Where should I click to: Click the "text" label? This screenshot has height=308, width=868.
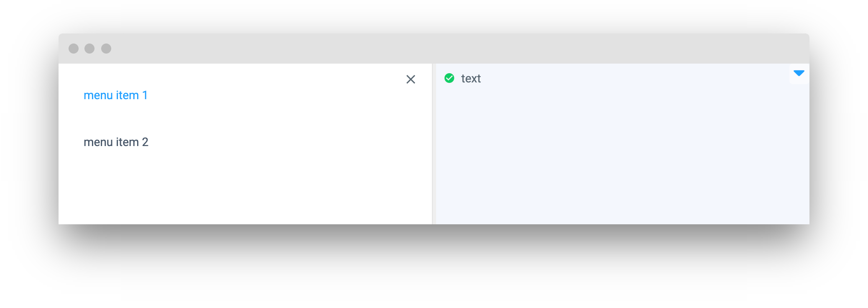coord(471,79)
